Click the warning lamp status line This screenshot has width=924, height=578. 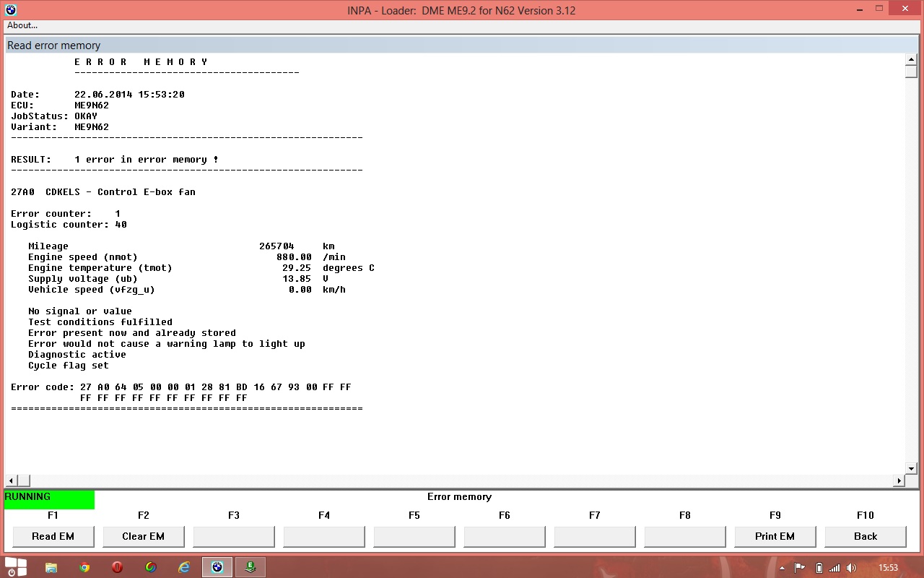[x=167, y=344]
